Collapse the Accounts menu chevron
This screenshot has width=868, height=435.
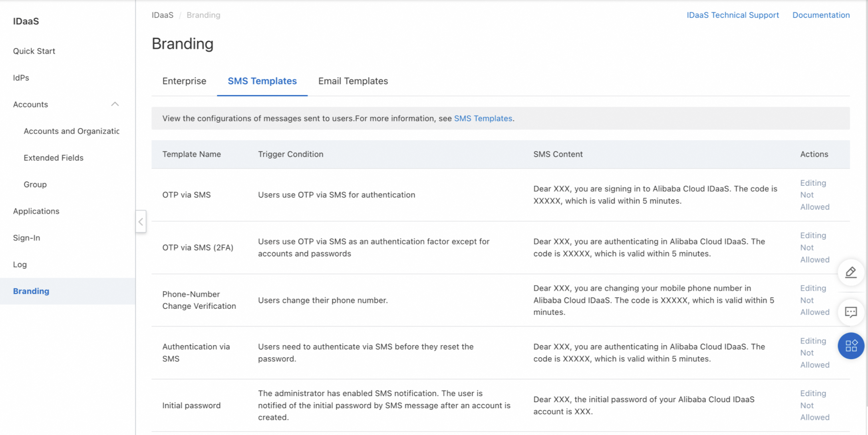click(x=115, y=104)
